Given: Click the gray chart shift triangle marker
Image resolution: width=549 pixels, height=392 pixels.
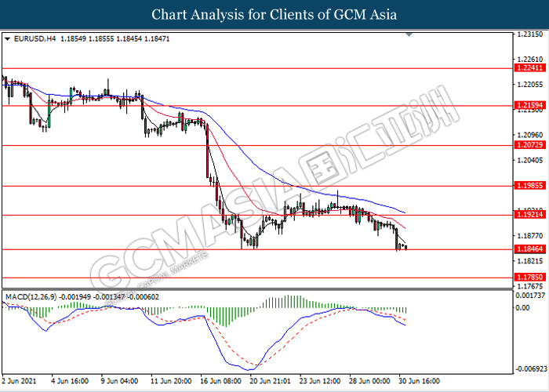Looking at the screenshot, I should coord(409,34).
